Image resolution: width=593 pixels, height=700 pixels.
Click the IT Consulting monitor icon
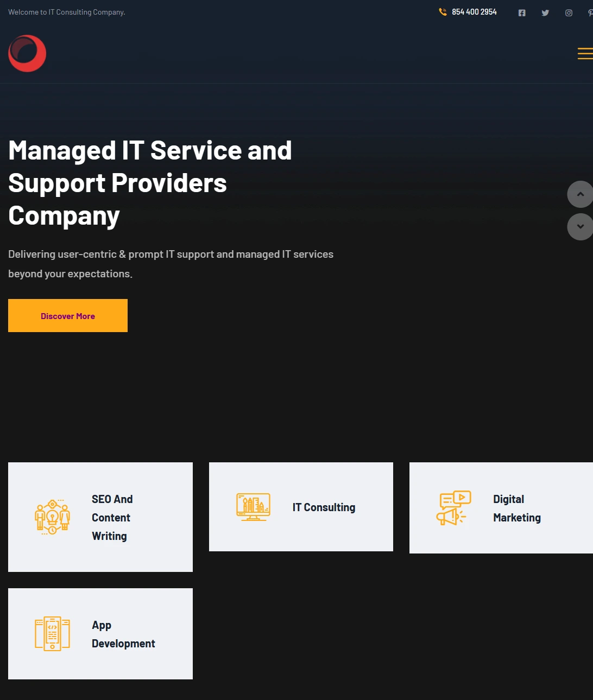tap(253, 507)
